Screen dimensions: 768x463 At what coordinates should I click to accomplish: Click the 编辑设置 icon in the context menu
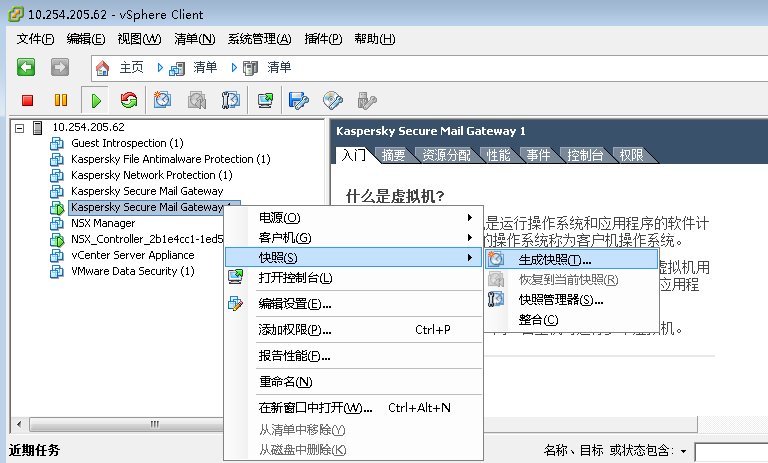[236, 303]
